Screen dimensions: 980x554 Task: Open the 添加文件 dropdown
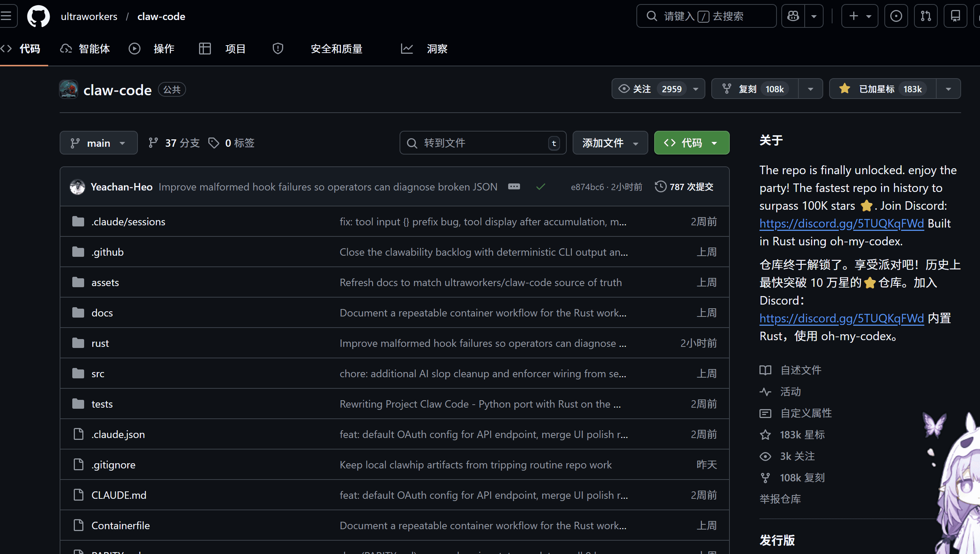(610, 143)
